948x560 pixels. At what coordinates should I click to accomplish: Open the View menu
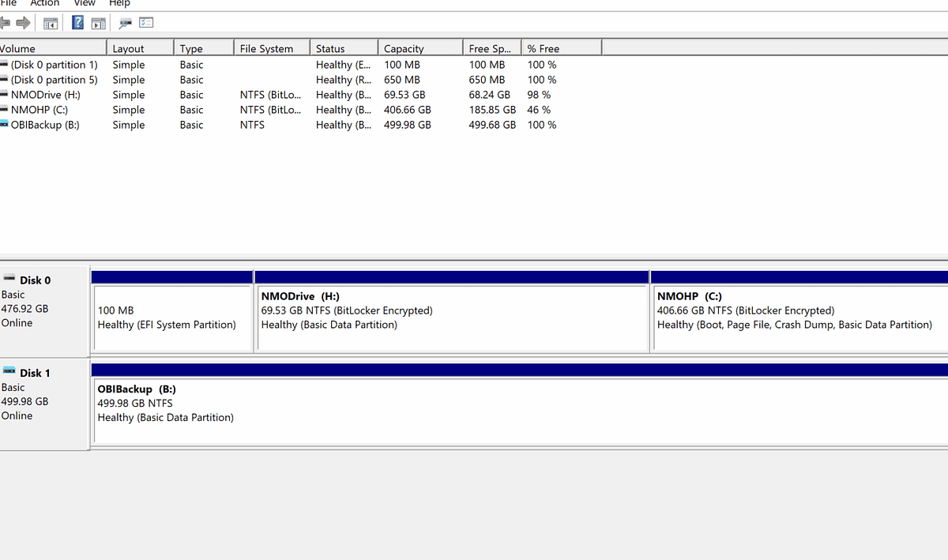[84, 3]
